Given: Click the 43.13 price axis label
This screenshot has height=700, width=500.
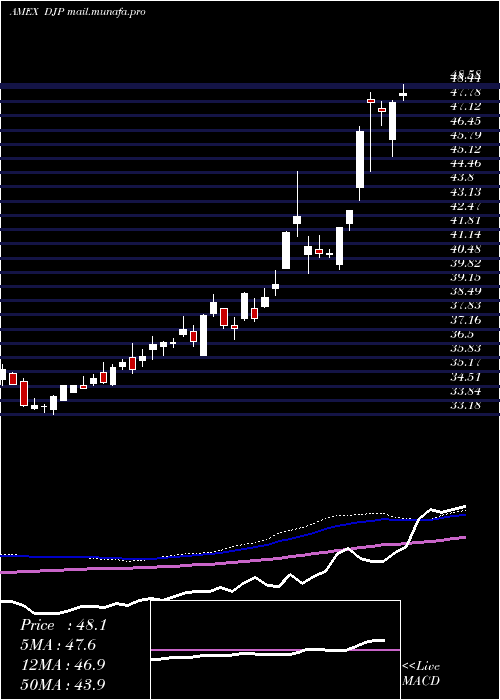Looking at the screenshot, I should point(467,192).
